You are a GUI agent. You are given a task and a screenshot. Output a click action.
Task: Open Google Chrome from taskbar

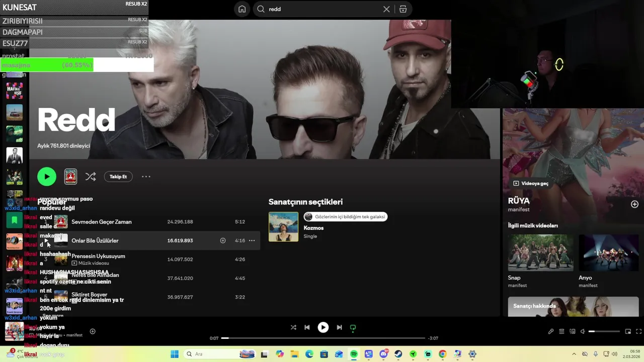tap(442, 354)
